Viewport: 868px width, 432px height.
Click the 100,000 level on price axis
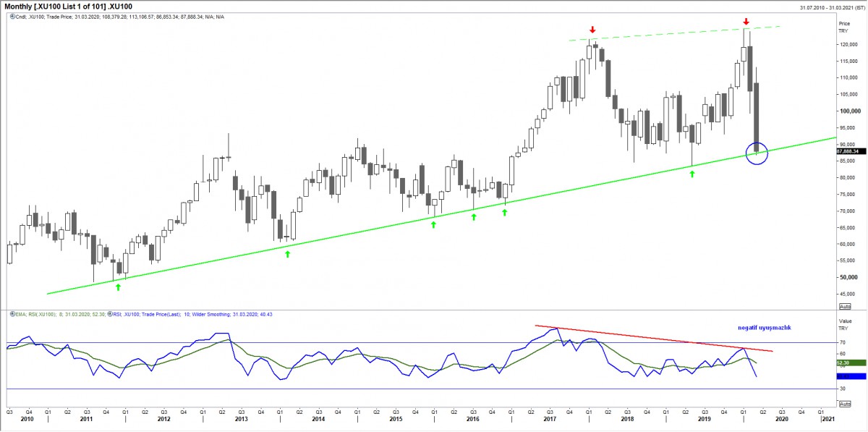click(x=848, y=111)
